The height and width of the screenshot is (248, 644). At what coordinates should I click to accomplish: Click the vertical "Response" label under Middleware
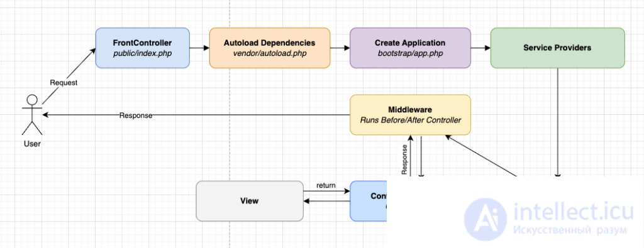[x=404, y=160]
